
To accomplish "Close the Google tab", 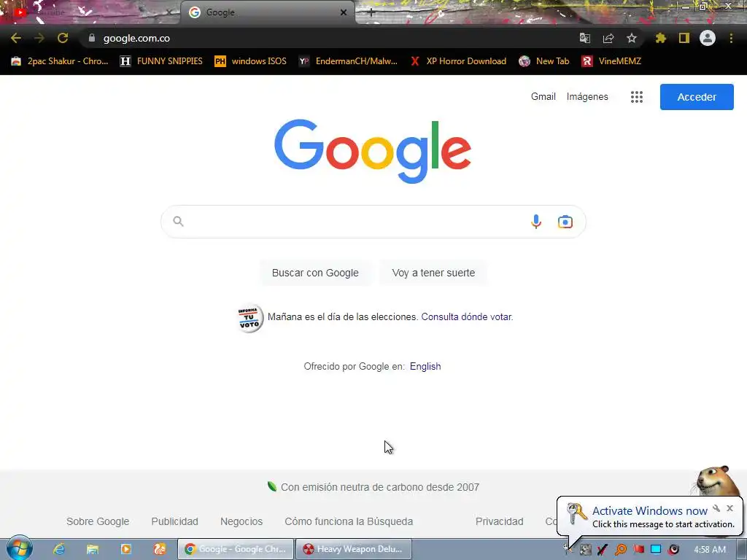I will [344, 12].
